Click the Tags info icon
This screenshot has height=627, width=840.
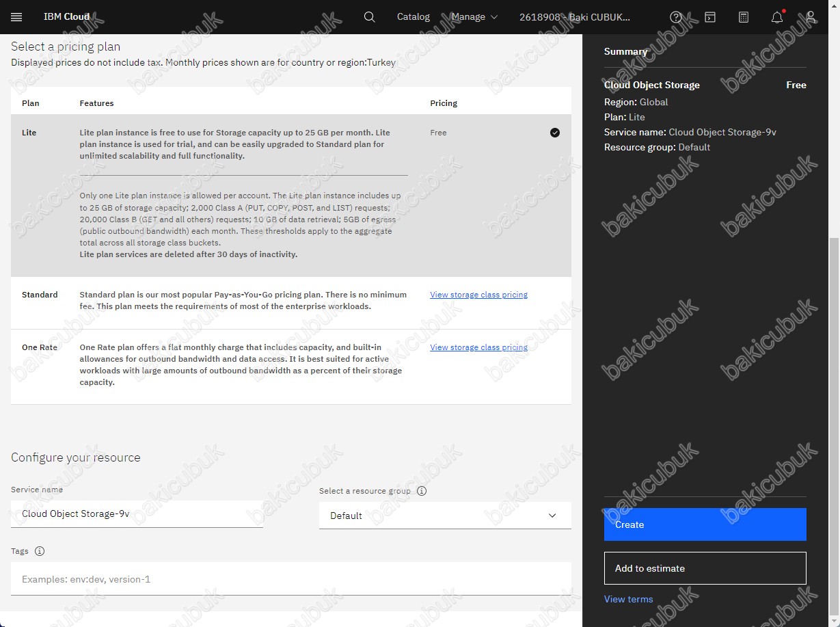click(x=40, y=551)
